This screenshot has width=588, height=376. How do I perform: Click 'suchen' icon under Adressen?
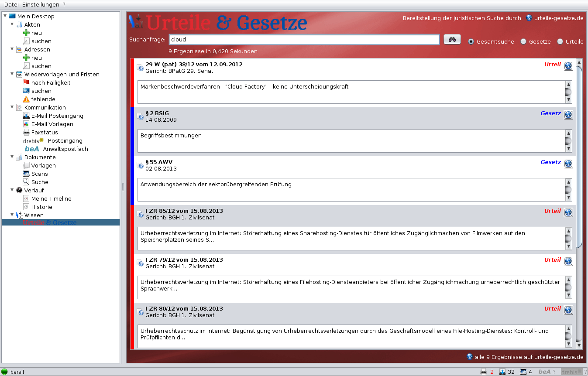pyautogui.click(x=26, y=66)
